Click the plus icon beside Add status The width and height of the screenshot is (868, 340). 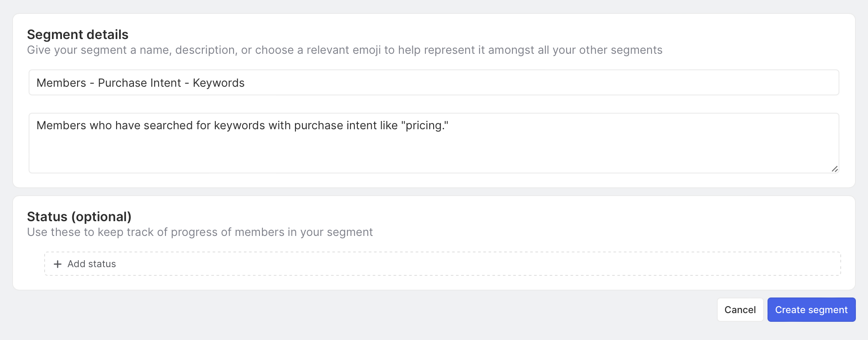click(x=57, y=264)
